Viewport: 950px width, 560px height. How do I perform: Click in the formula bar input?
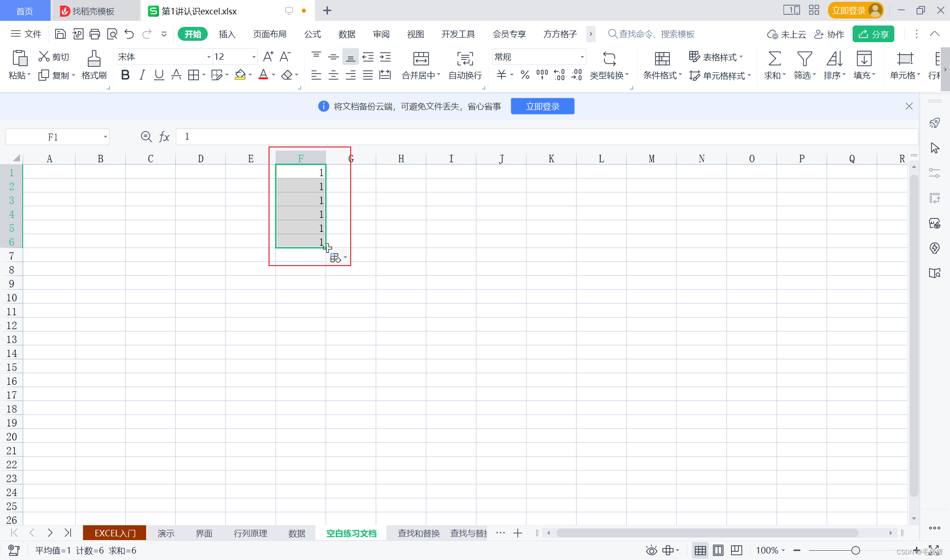pos(546,136)
